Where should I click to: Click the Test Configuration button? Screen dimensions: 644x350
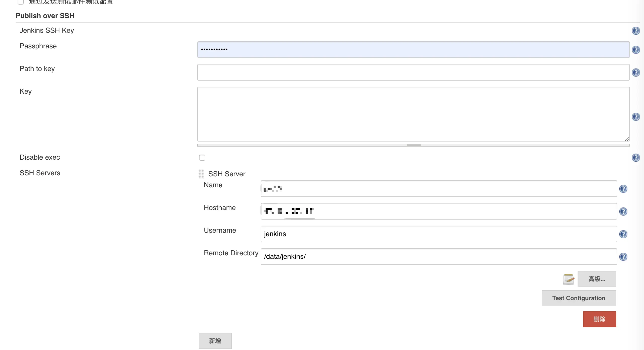(x=579, y=298)
